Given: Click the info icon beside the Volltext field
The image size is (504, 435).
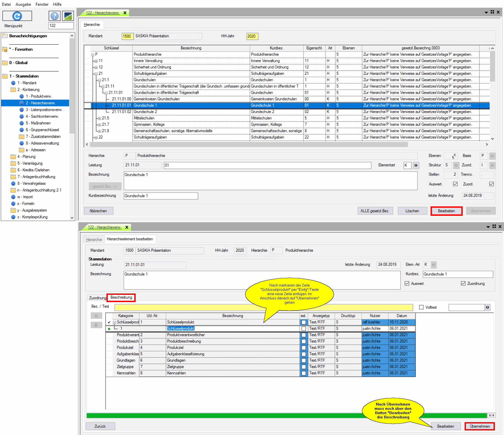Looking at the screenshot, I should point(487,307).
